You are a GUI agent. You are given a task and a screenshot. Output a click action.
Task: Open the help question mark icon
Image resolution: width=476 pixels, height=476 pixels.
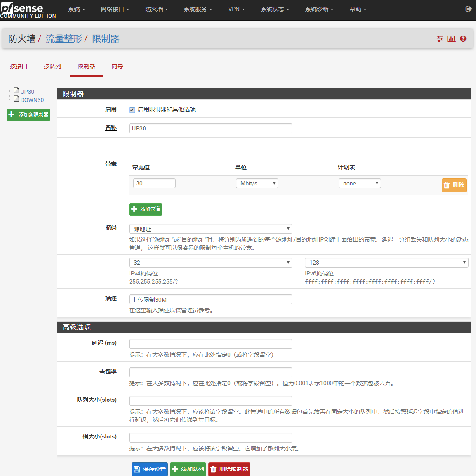pyautogui.click(x=463, y=39)
